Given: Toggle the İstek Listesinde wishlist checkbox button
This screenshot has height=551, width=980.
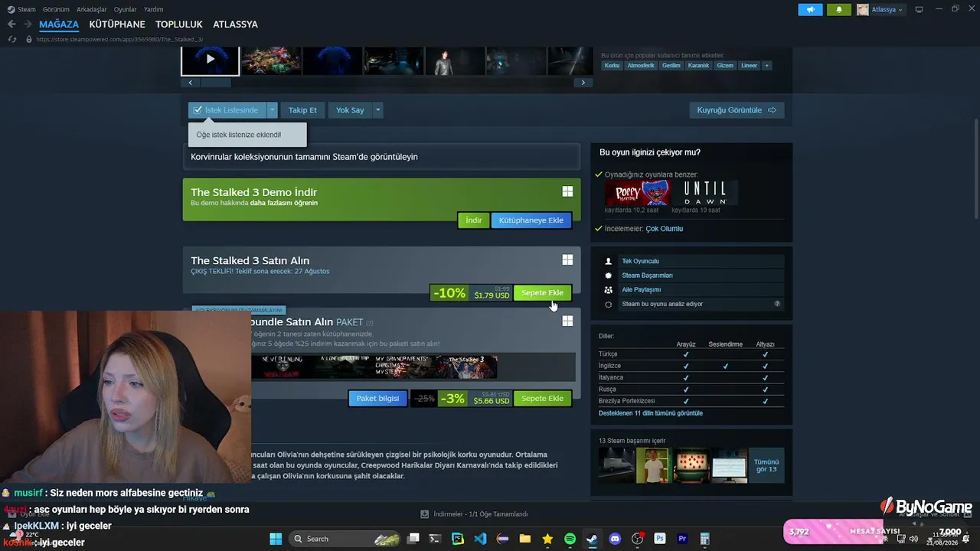Looking at the screenshot, I should tap(227, 110).
